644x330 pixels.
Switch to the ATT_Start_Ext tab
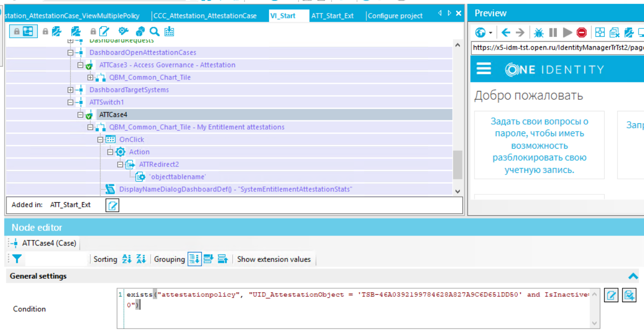(x=332, y=16)
